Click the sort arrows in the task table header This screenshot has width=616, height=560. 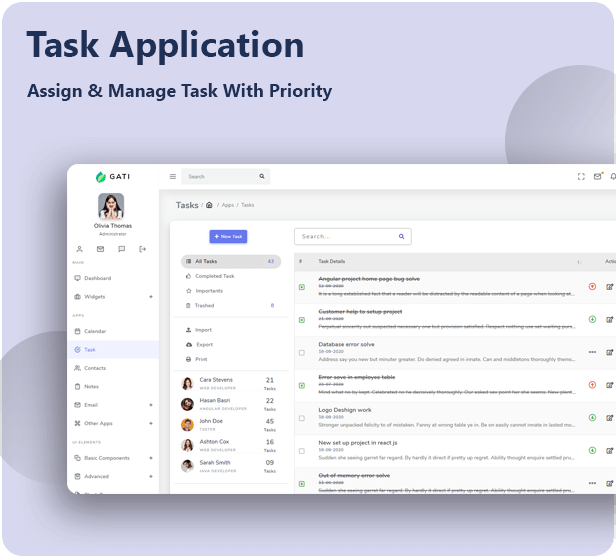(x=579, y=262)
